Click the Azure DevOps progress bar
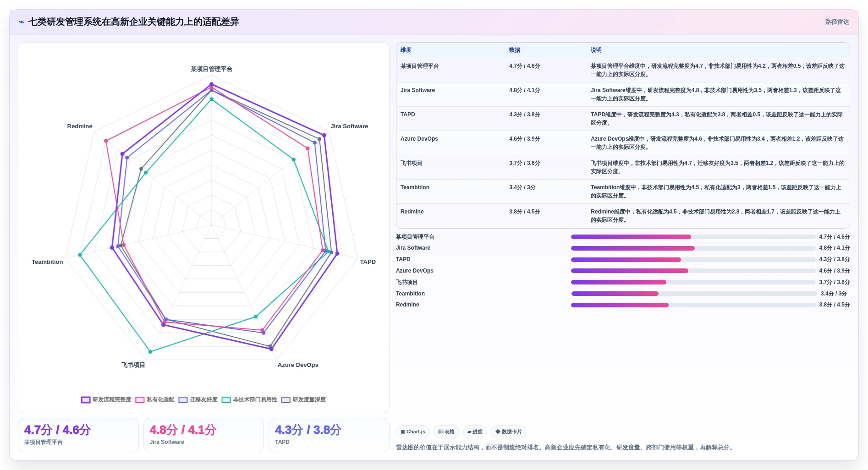Image resolution: width=868 pixels, height=470 pixels. (693, 271)
